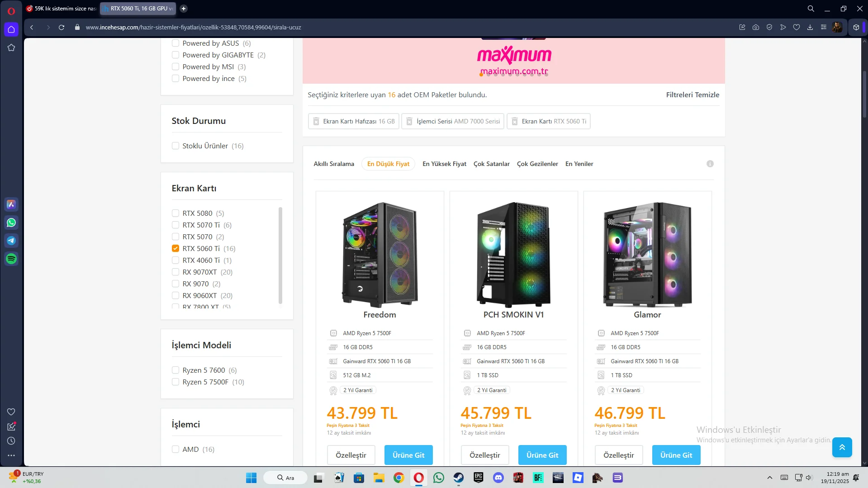
Task: Check the Powered by ASUS filter
Action: pyautogui.click(x=175, y=43)
